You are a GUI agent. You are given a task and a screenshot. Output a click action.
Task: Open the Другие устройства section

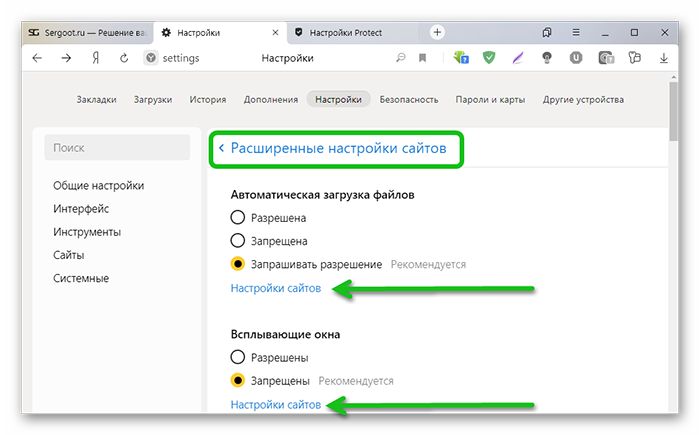[x=583, y=100]
